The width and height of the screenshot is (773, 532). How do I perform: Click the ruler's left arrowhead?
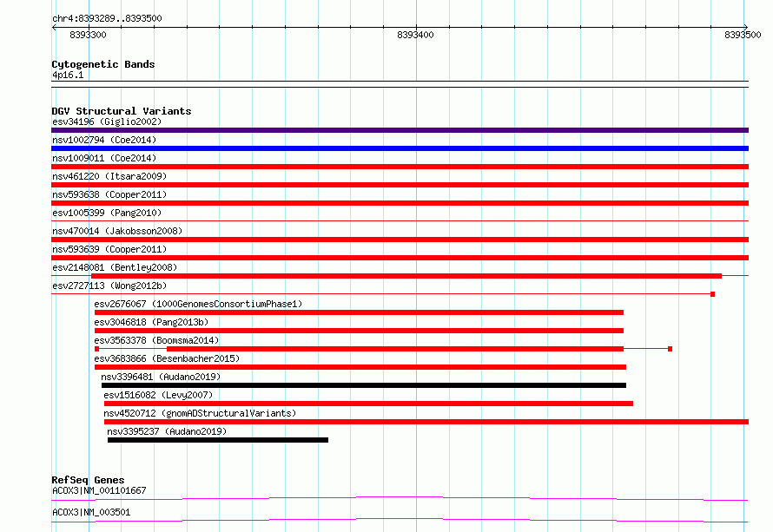54,27
